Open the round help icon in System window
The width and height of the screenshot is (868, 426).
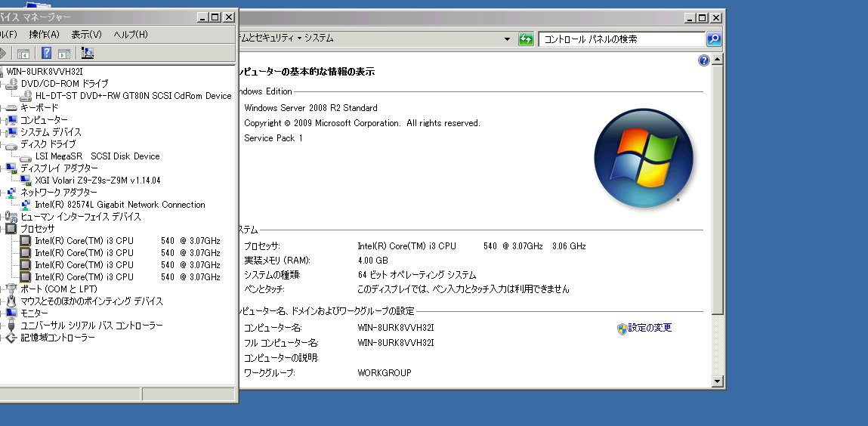click(x=703, y=60)
